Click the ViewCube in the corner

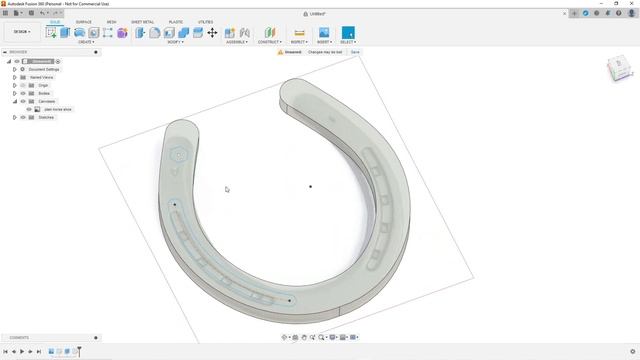[620, 68]
